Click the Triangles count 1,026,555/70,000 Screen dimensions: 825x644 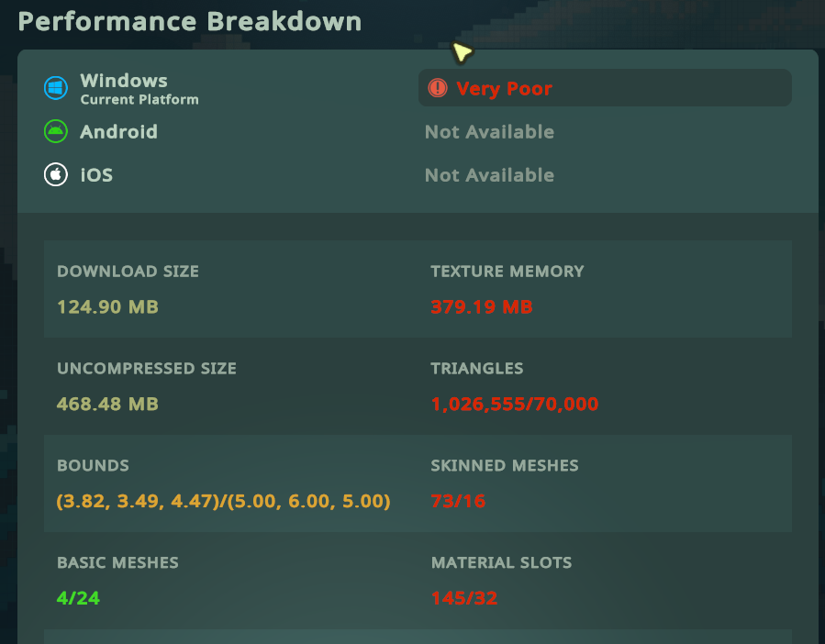coord(515,404)
